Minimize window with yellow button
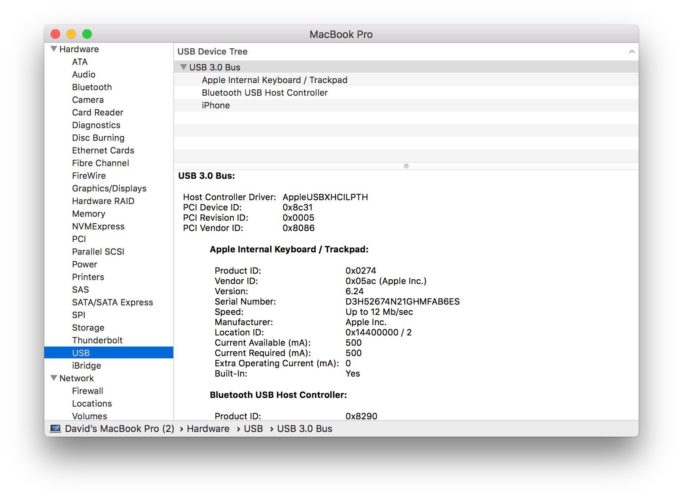The image size is (683, 500). click(x=71, y=34)
